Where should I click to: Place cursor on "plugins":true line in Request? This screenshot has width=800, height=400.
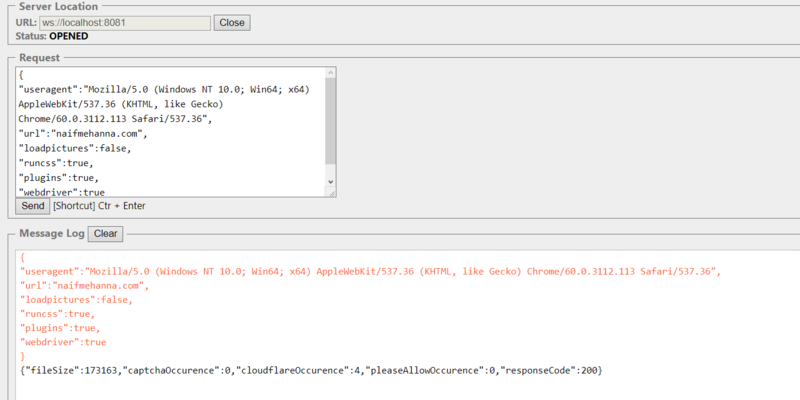pos(62,177)
